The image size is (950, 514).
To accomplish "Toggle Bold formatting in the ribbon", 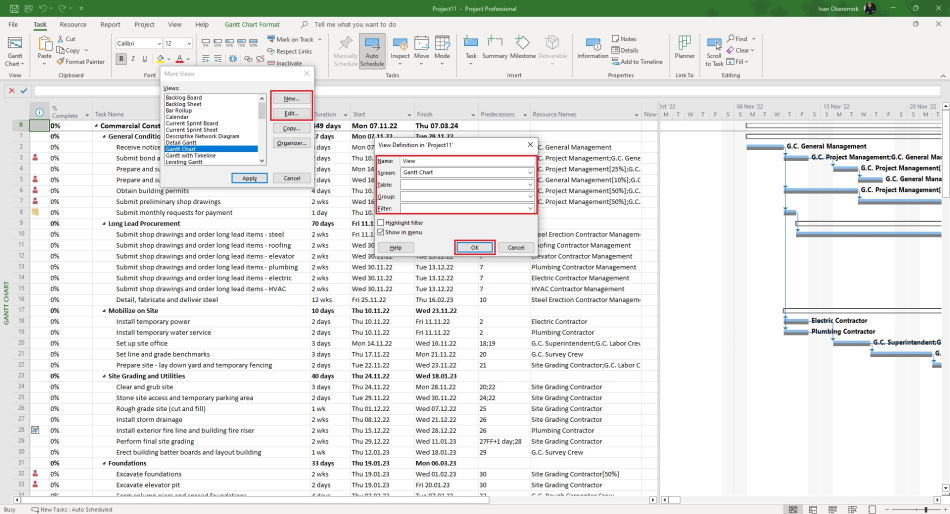I will (x=122, y=59).
